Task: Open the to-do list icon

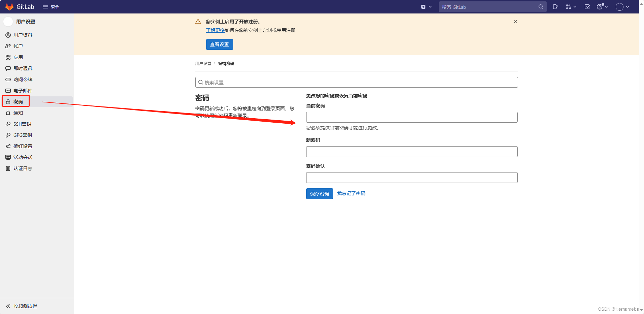Action: 587,7
